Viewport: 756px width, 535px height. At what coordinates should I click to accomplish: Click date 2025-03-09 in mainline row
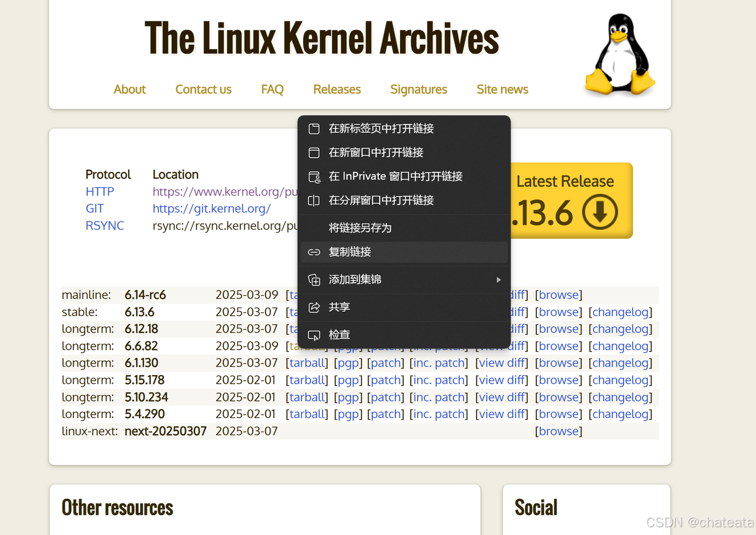246,295
